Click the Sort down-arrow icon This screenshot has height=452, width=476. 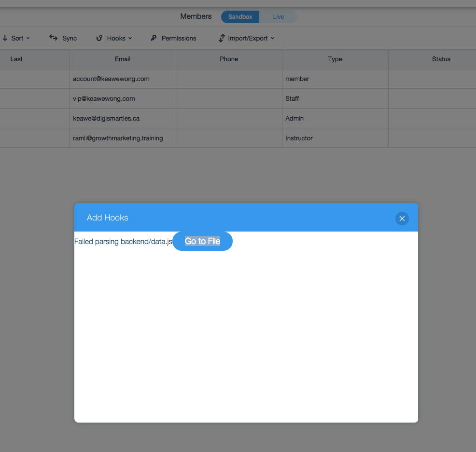(5, 38)
